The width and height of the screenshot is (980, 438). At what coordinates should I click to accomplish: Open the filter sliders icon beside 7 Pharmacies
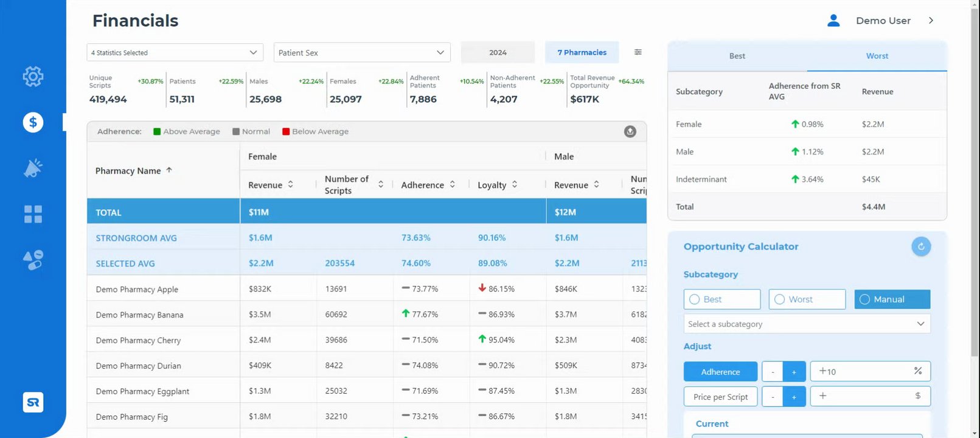[638, 52]
